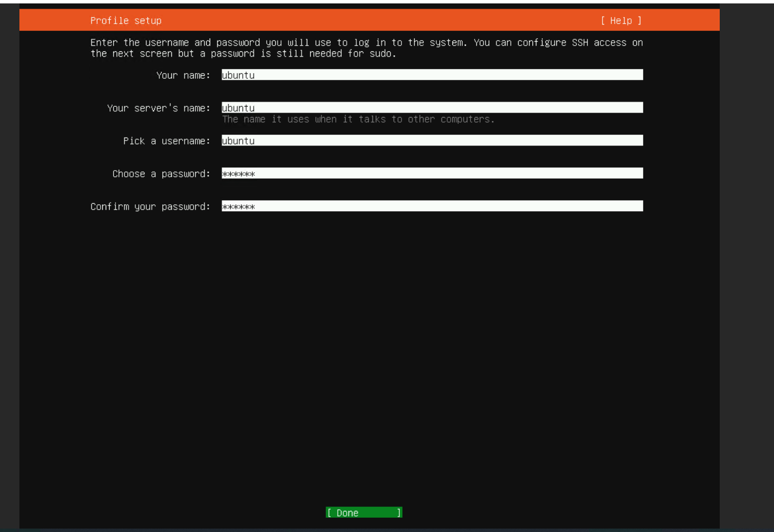Focus the Your name input field

(x=432, y=75)
